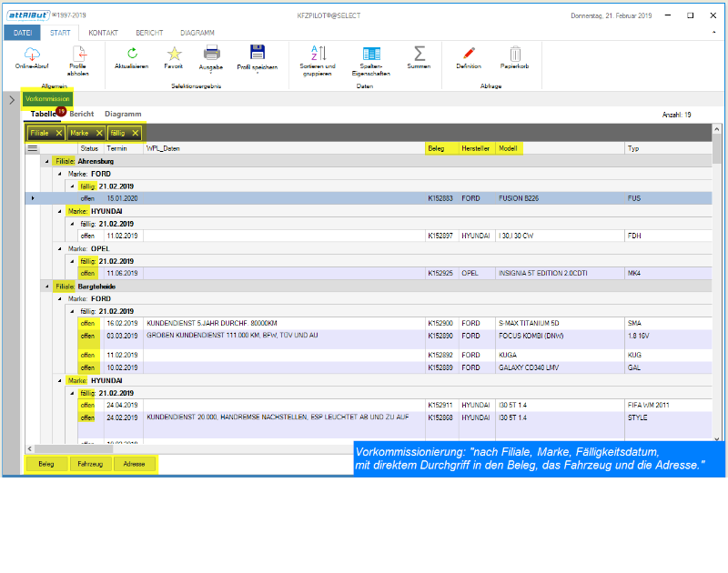Click the Fahrzeug button
The image size is (728, 573).
[89, 464]
